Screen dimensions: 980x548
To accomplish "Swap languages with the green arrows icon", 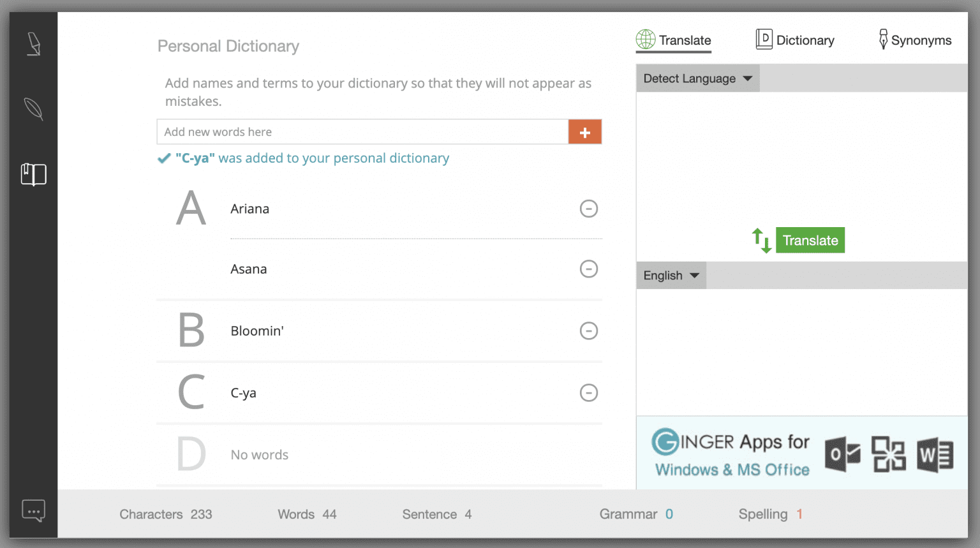I will pyautogui.click(x=761, y=241).
